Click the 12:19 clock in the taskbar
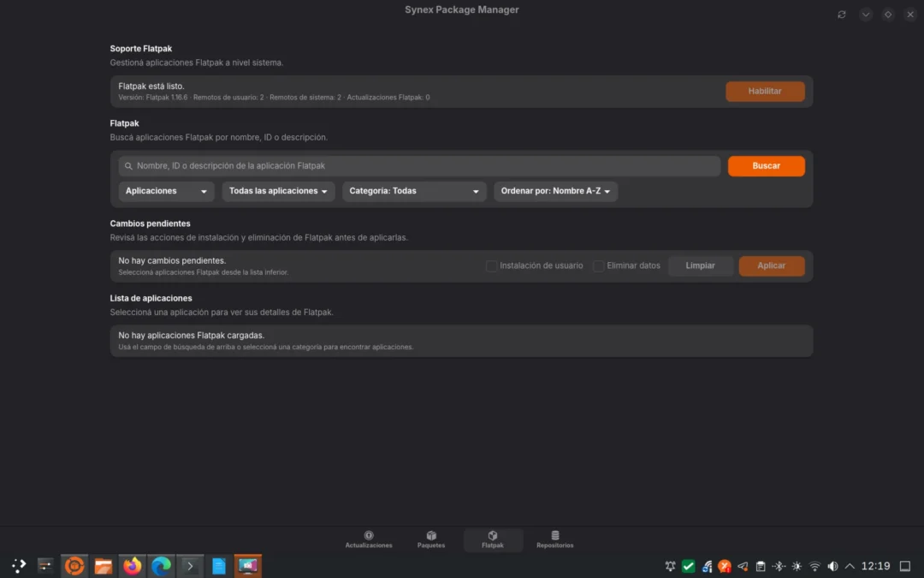The width and height of the screenshot is (924, 578). 876,566
